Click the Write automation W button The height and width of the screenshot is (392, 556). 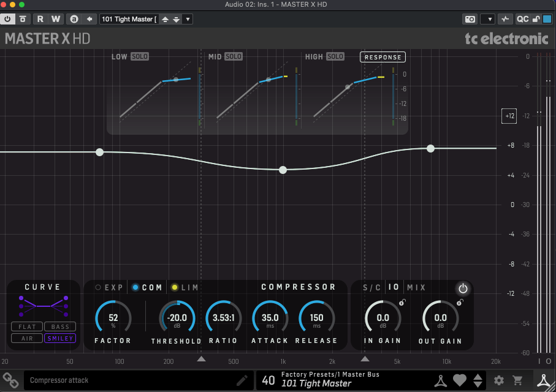coord(56,19)
